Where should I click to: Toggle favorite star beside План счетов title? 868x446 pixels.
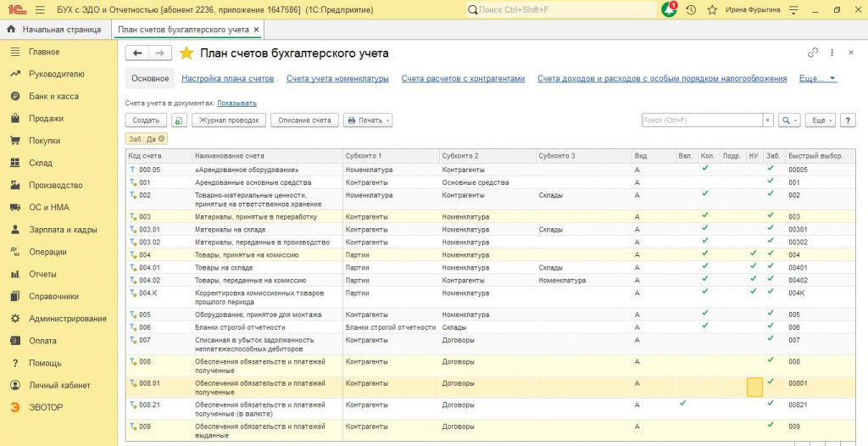(x=186, y=53)
